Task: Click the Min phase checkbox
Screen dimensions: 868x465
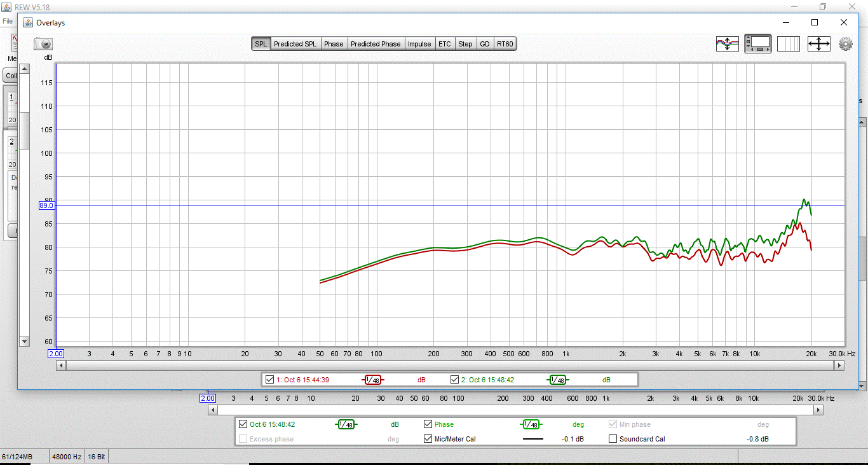Action: pos(613,424)
